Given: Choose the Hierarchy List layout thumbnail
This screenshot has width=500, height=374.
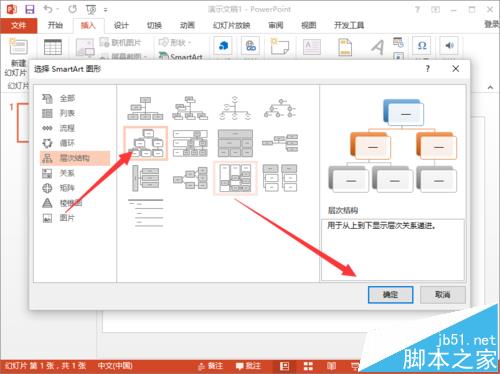Looking at the screenshot, I should pyautogui.click(x=280, y=178).
